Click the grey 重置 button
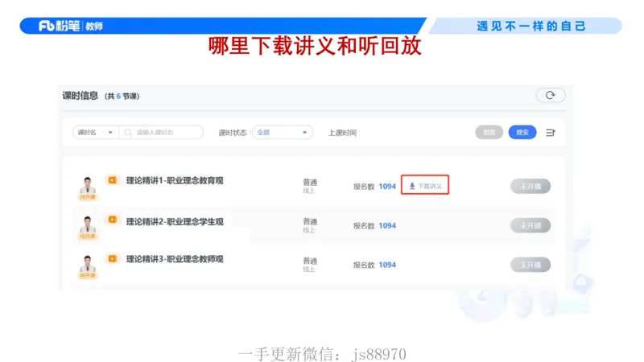This screenshot has height=362, width=644. click(489, 132)
